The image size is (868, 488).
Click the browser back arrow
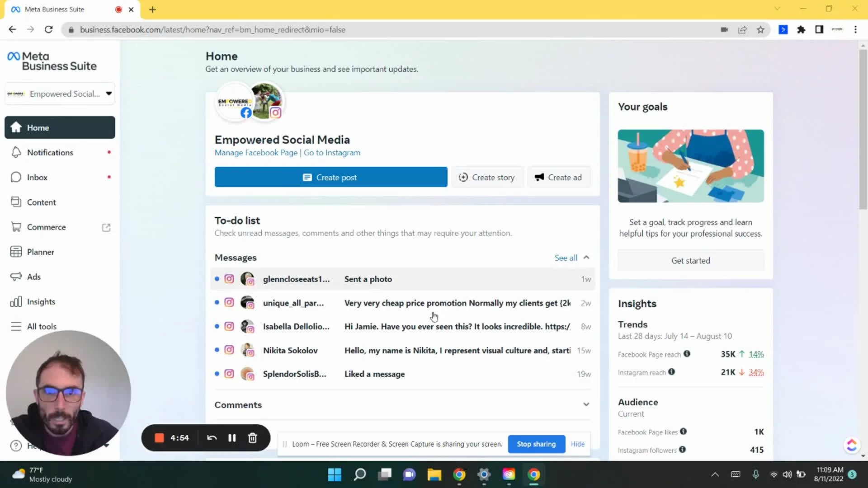pyautogui.click(x=12, y=29)
